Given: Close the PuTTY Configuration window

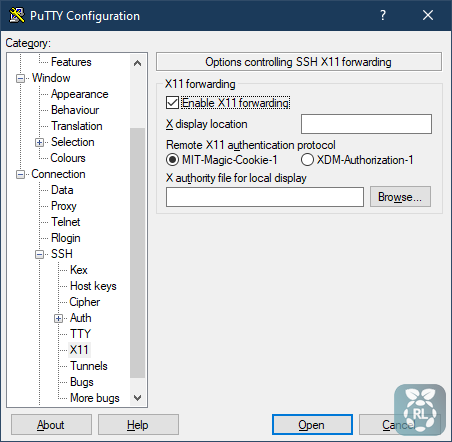Looking at the screenshot, I should [428, 15].
